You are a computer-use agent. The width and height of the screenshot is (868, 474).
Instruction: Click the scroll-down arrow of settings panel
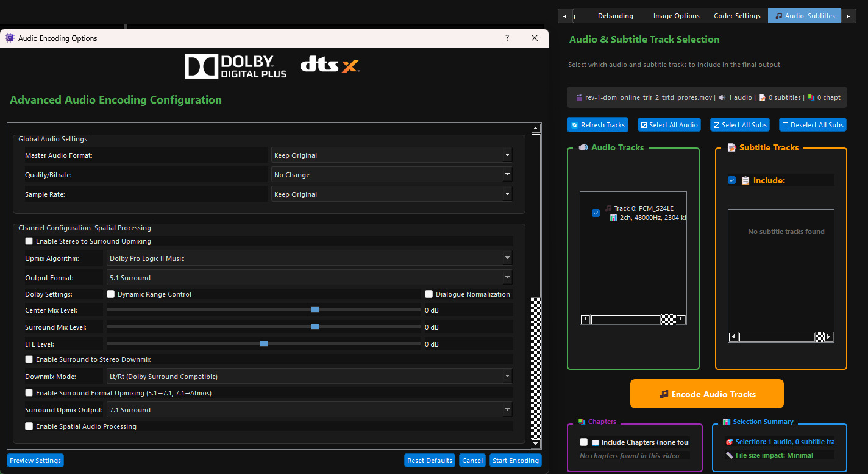pos(536,444)
